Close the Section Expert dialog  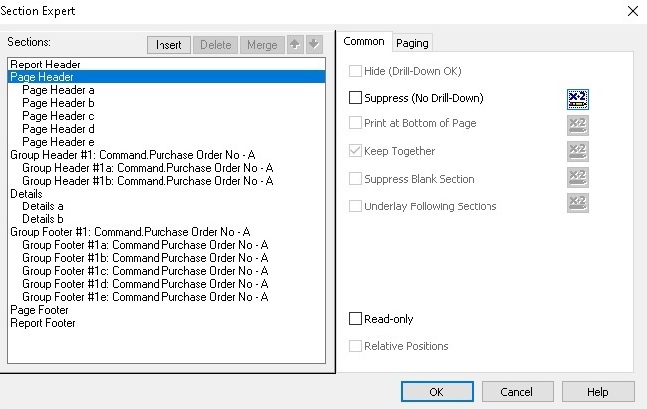[633, 11]
